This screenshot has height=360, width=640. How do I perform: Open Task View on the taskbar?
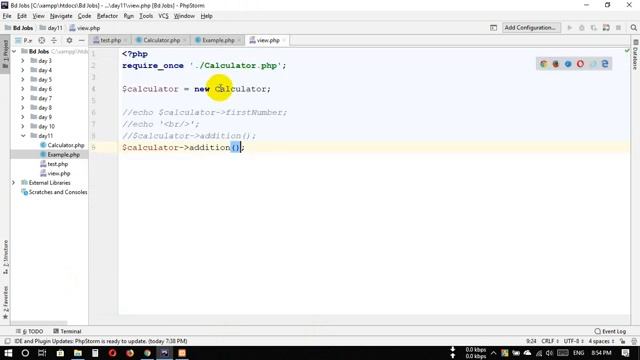[42, 353]
